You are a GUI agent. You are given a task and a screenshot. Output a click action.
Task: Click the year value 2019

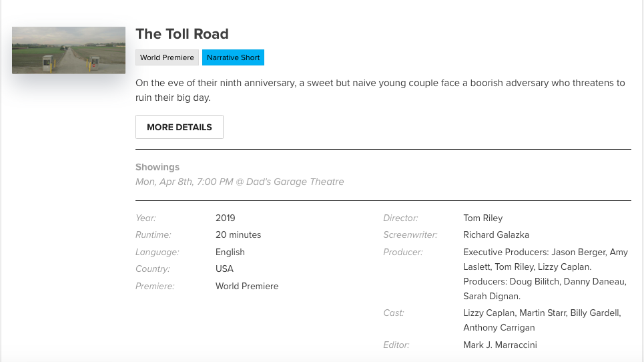226,218
